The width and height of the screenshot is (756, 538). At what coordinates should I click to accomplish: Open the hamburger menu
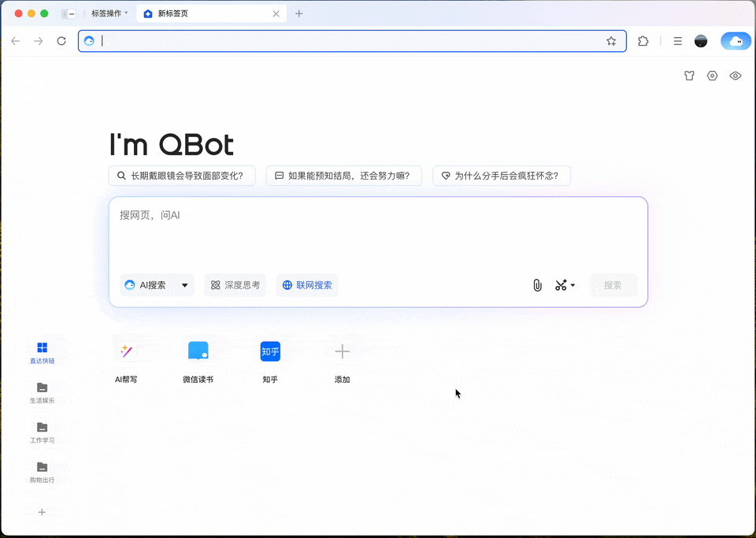point(676,40)
